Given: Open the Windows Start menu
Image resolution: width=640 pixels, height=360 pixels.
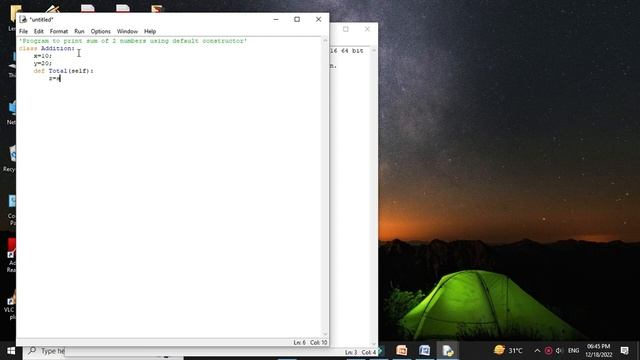Looking at the screenshot, I should tap(11, 351).
